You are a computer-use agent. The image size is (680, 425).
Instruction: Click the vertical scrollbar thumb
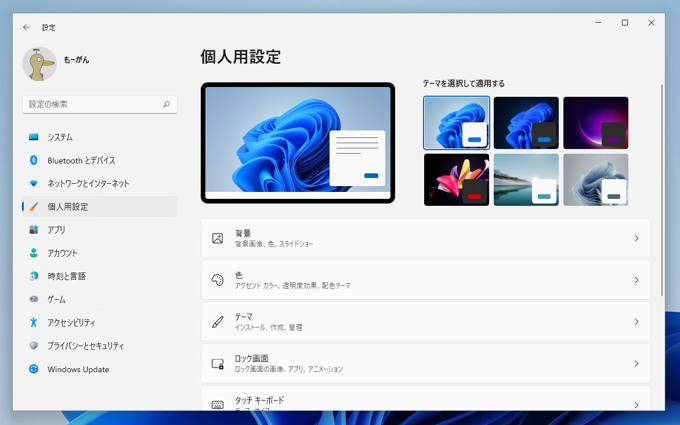coord(662,190)
